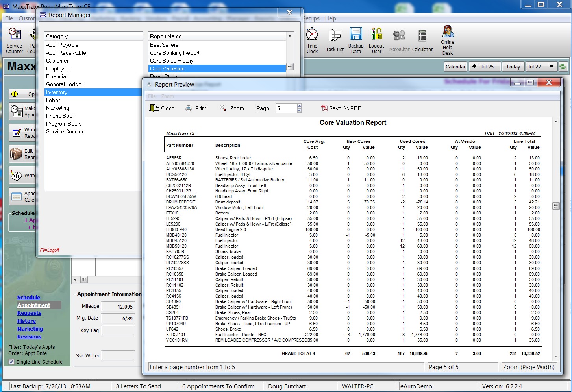Select the Inventory category
The width and height of the screenshot is (572, 392).
click(93, 92)
